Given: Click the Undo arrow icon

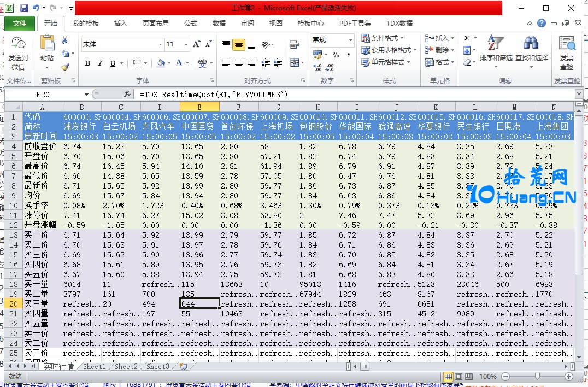Looking at the screenshot, I should tap(36, 8).
